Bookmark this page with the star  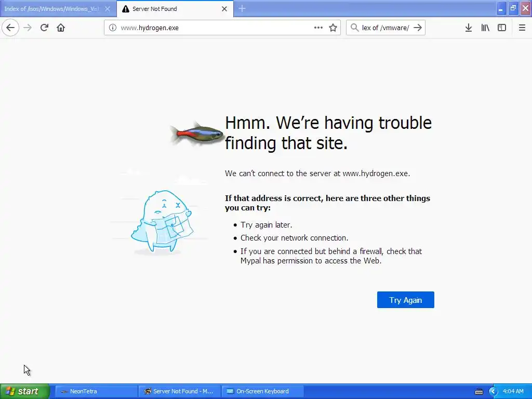333,28
